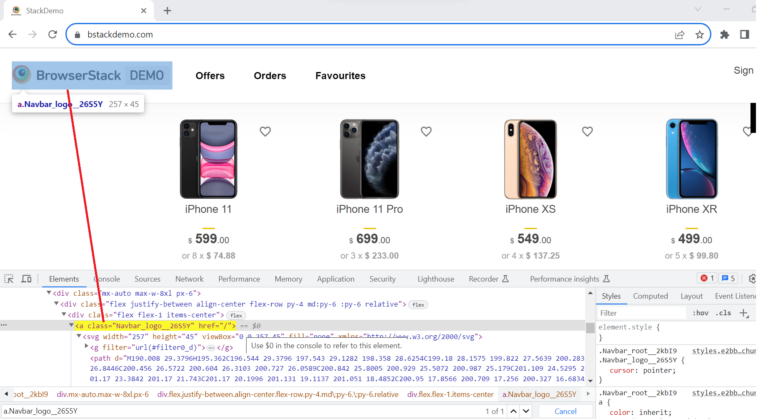Click the new style rule plus icon
The width and height of the screenshot is (768, 419).
(x=743, y=313)
